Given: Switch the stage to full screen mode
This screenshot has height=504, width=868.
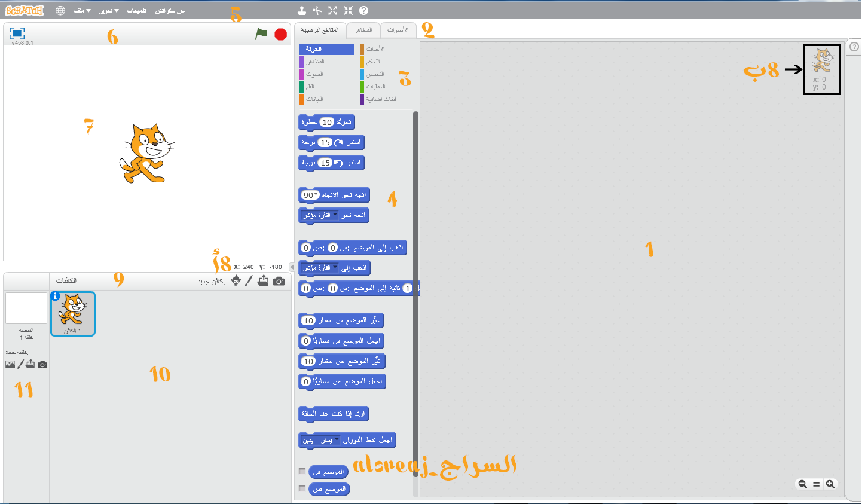Looking at the screenshot, I should coord(17,33).
